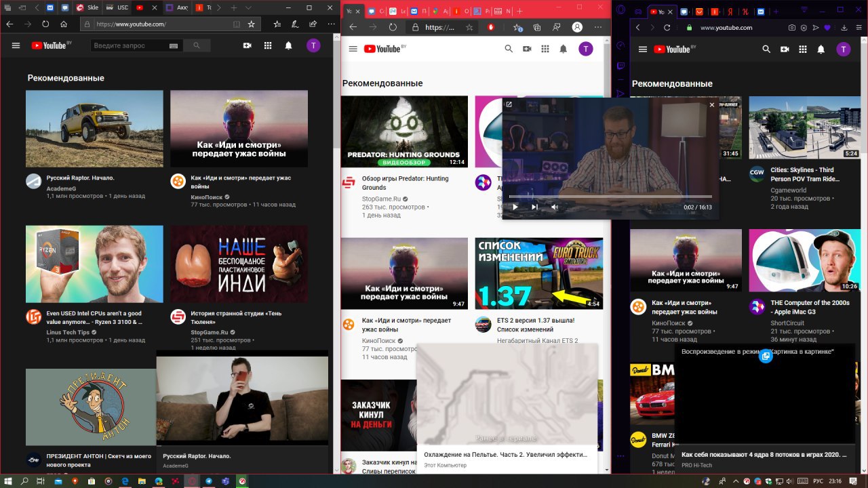This screenshot has height=488, width=868.
Task: Open the 'История странной студии «Тень Тюленя»' video title
Action: click(236, 318)
